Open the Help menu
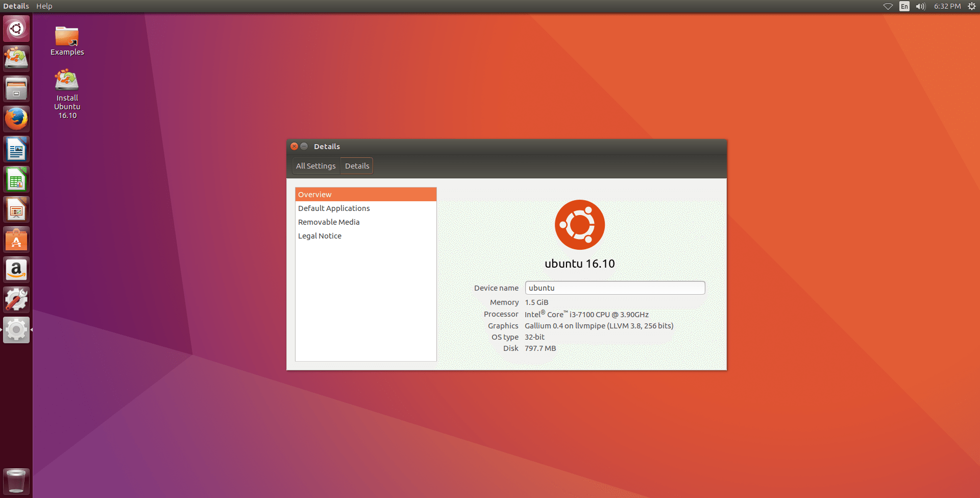980x498 pixels. (44, 6)
